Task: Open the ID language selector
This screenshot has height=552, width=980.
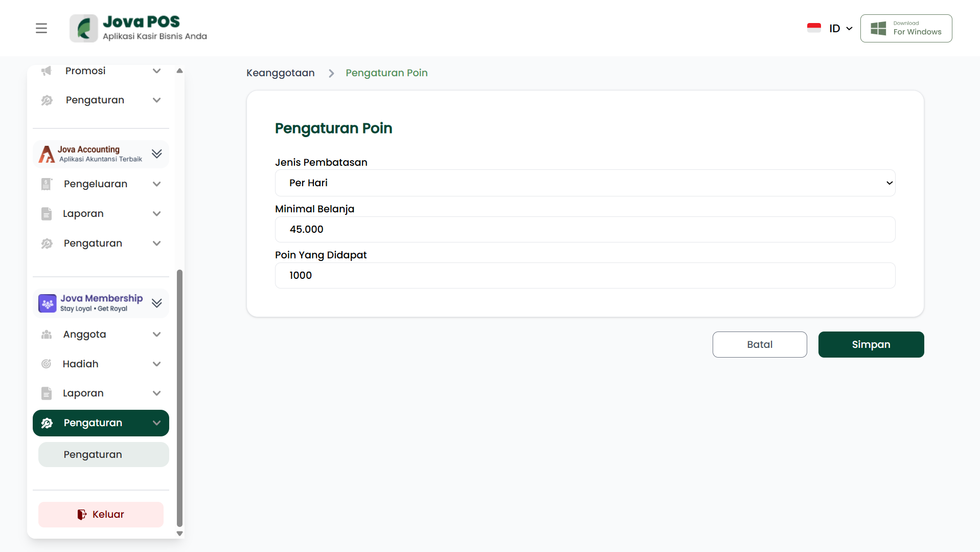Action: coord(840,29)
